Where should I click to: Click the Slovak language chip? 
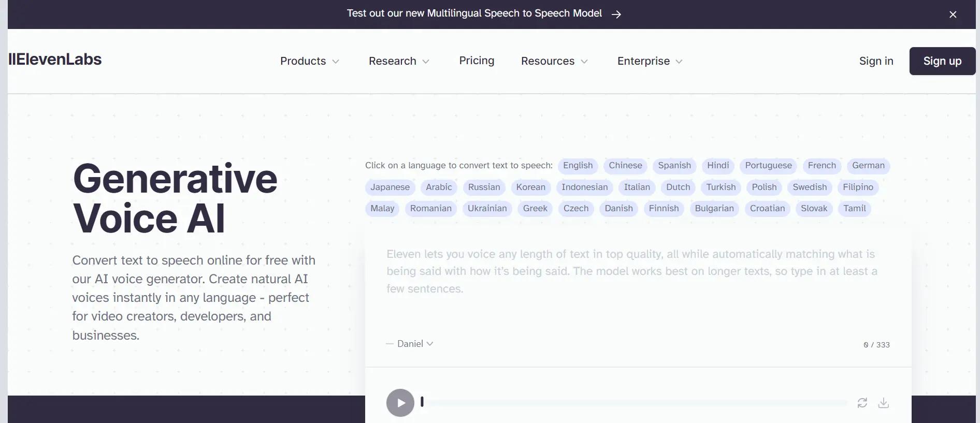pyautogui.click(x=814, y=209)
